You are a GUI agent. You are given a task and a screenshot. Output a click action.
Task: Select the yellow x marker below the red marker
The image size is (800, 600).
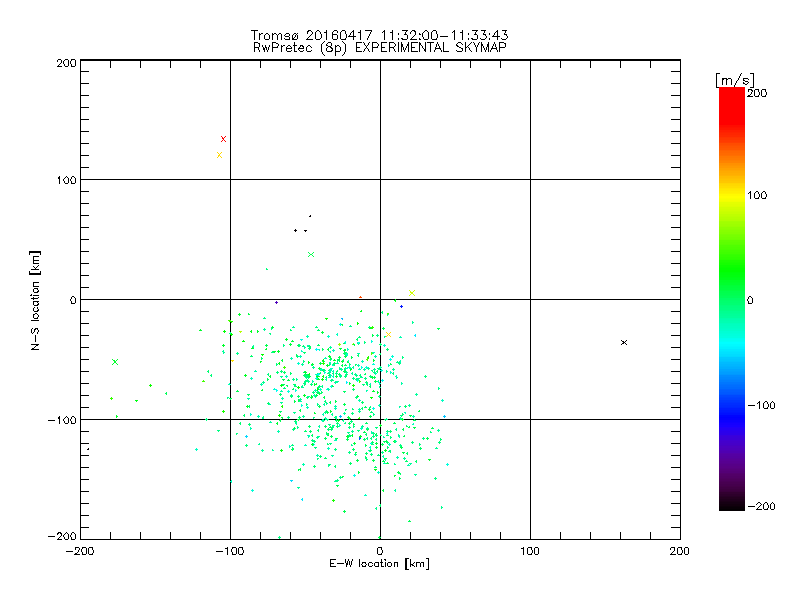pos(219,155)
